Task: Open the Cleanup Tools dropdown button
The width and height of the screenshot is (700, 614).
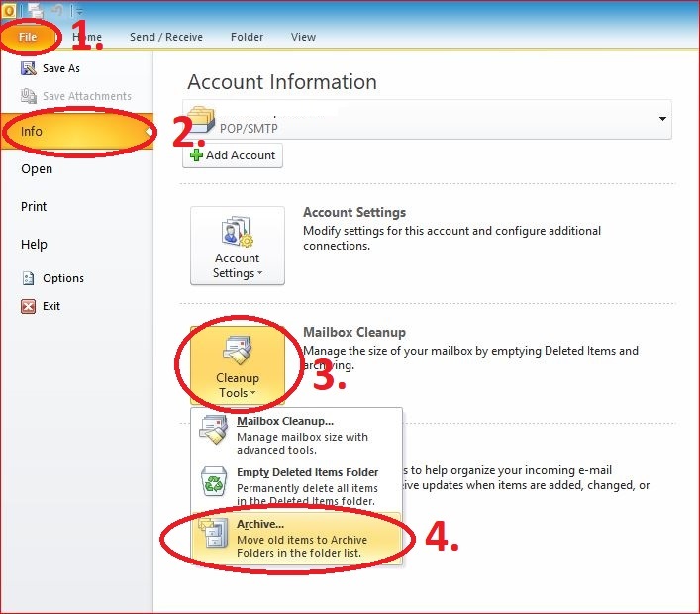Action: tap(238, 365)
